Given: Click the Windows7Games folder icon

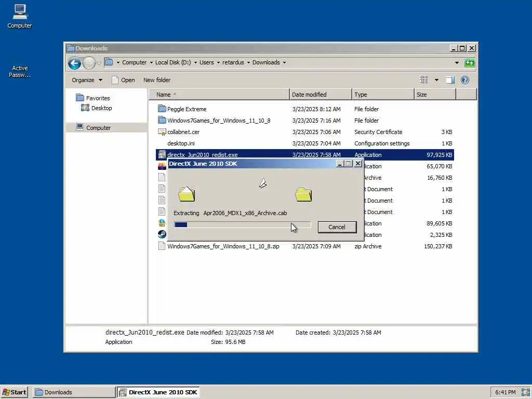Looking at the screenshot, I should pyautogui.click(x=162, y=120).
